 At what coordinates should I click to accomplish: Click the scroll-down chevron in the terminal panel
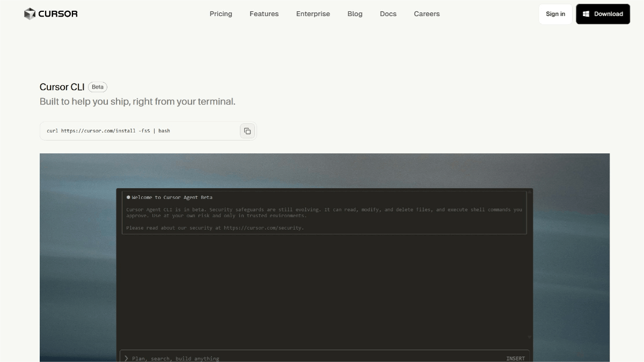tap(529, 336)
